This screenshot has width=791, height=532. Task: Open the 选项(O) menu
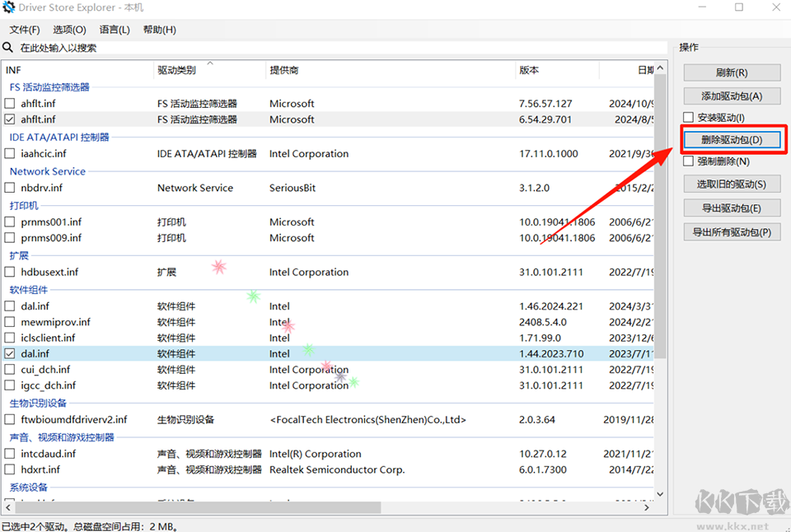[69, 30]
